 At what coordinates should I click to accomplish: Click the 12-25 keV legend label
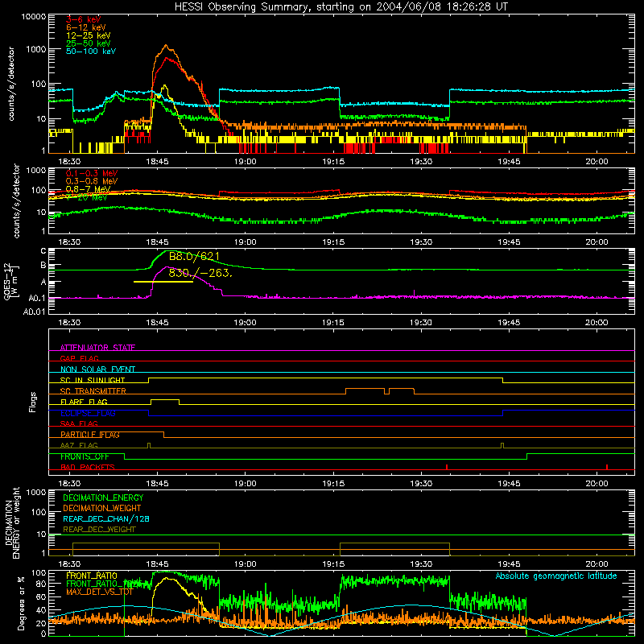coord(89,35)
